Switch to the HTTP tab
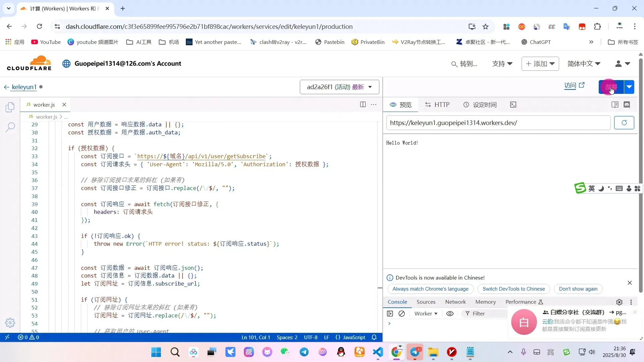Image resolution: width=644 pixels, height=362 pixels. tap(437, 105)
